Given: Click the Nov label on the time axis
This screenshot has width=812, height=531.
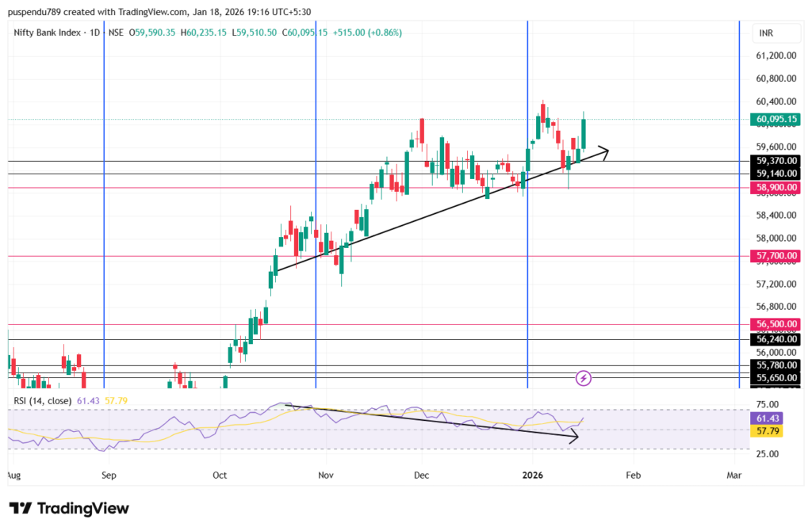Looking at the screenshot, I should coord(325,476).
